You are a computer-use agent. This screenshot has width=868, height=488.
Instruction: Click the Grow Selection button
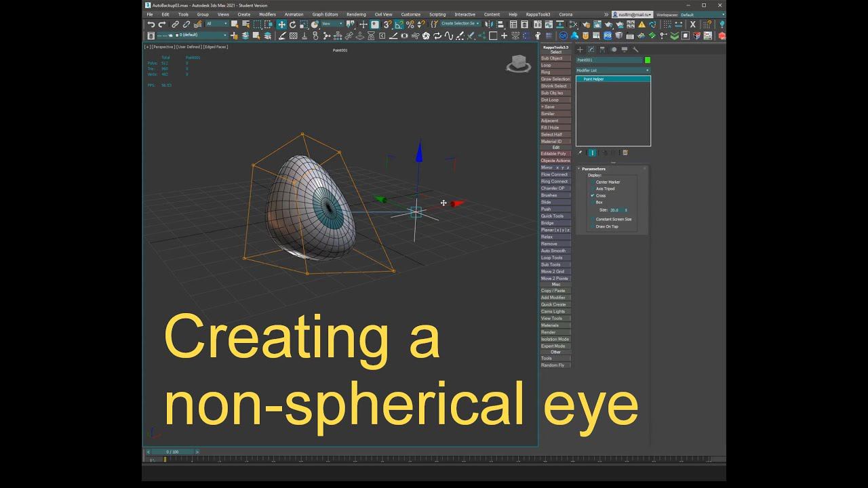(555, 79)
